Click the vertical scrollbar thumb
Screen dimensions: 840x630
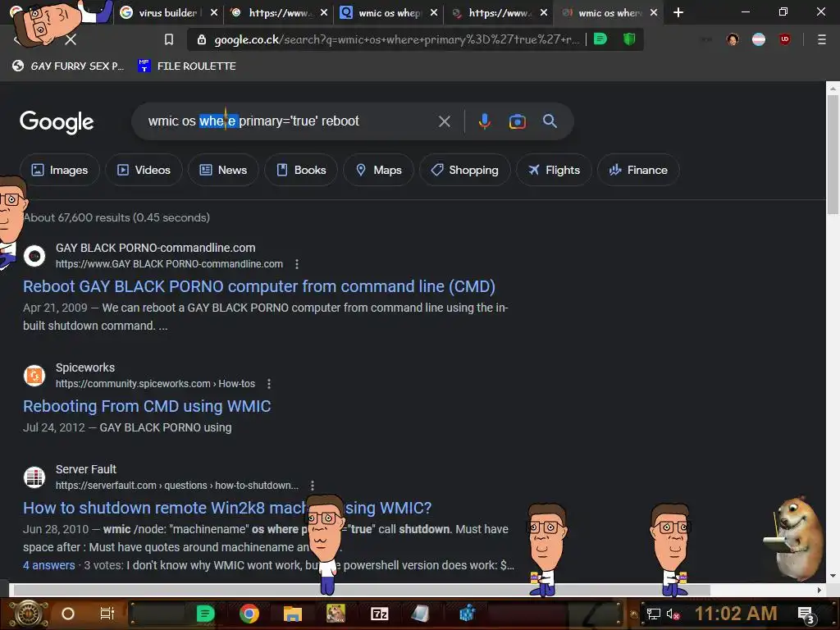[x=833, y=154]
